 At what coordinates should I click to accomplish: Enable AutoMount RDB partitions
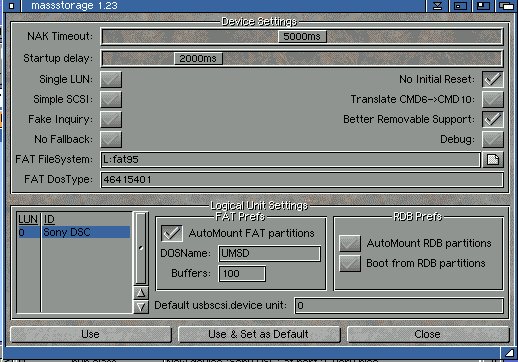pyautogui.click(x=350, y=243)
